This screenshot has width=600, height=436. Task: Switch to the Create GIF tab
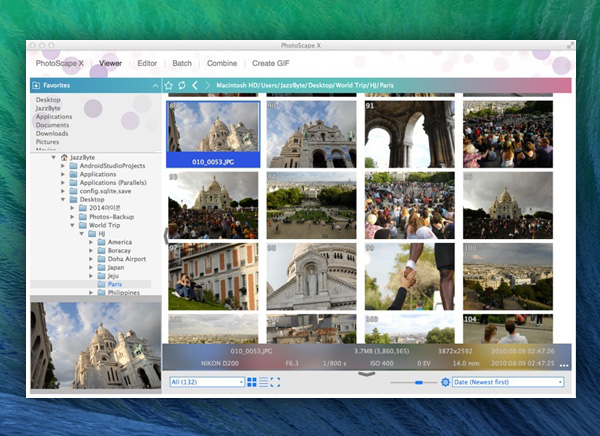click(271, 64)
